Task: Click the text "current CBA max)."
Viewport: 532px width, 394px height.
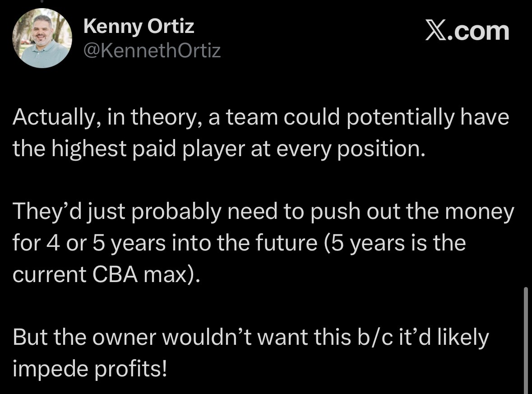Action: click(x=106, y=275)
